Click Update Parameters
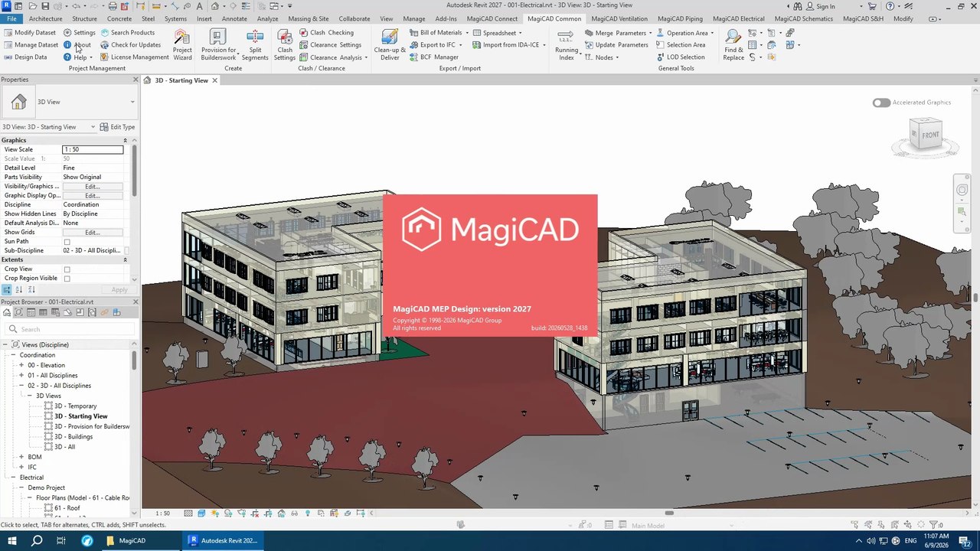980x551 pixels. [x=616, y=45]
